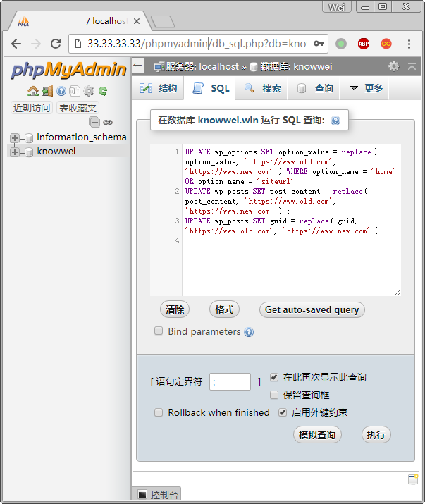The width and height of the screenshot is (425, 504).
Task: Click 服务器: localhost breadcrumb link
Action: pyautogui.click(x=202, y=66)
